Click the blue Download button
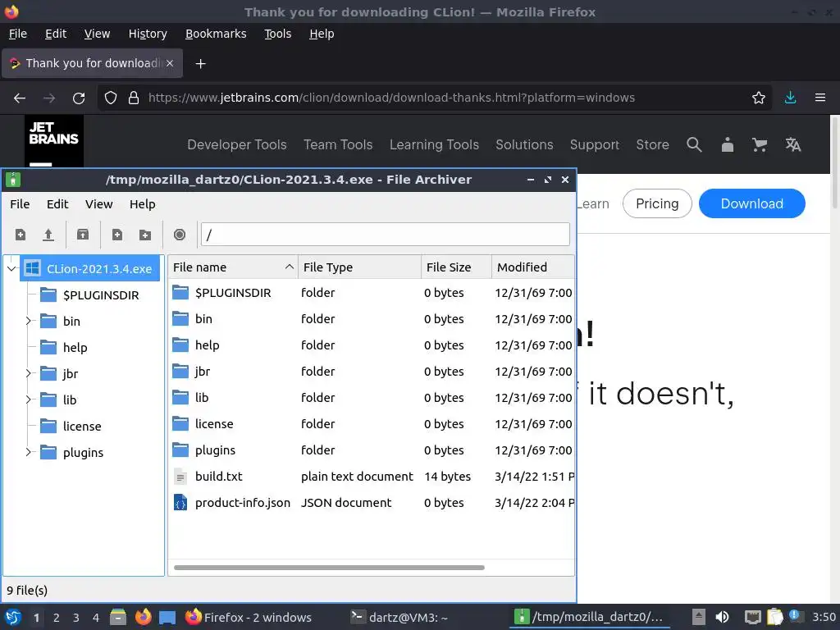 (x=751, y=203)
